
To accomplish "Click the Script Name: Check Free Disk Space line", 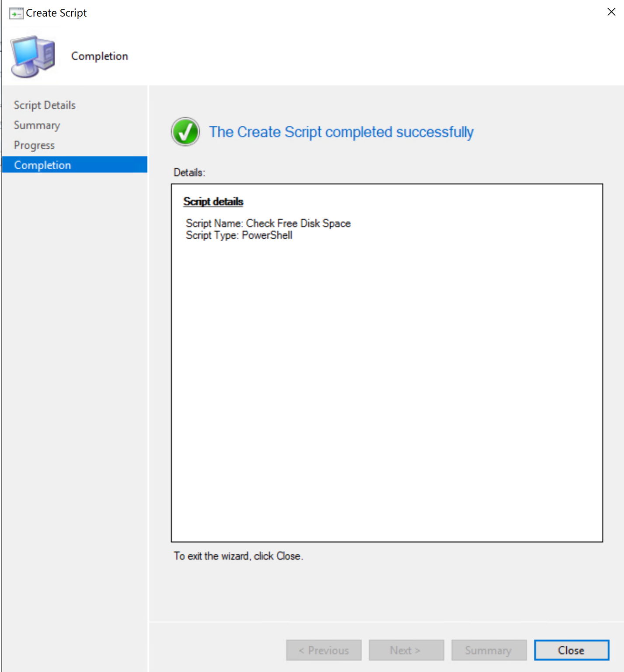I will pyautogui.click(x=268, y=224).
